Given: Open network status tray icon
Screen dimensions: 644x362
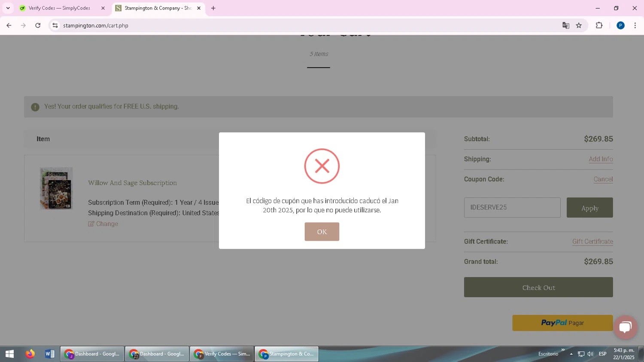Looking at the screenshot, I should point(581,354).
